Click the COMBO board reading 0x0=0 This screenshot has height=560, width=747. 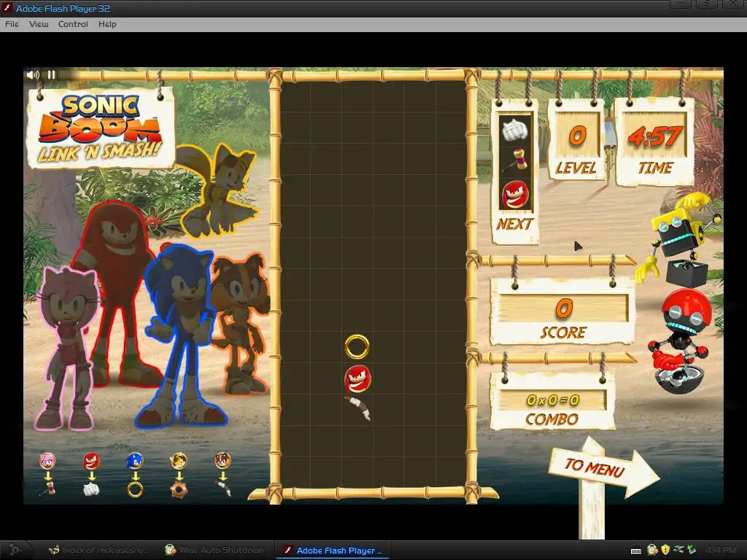click(553, 402)
